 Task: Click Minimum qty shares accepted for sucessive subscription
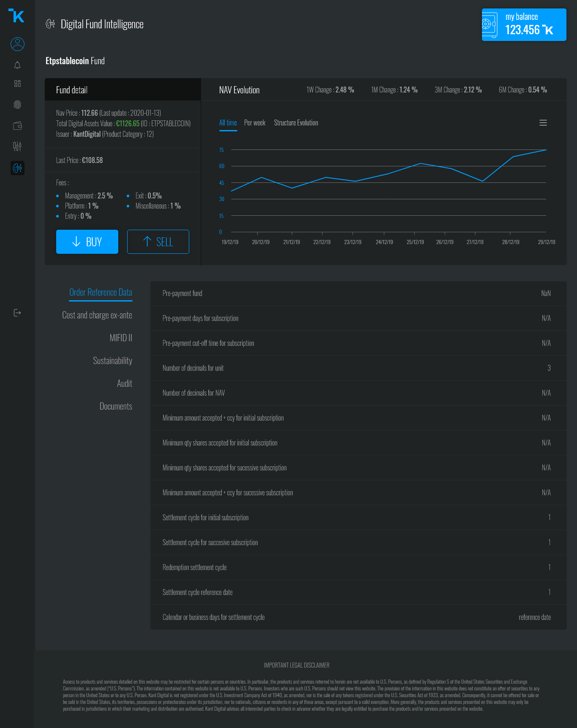click(359, 468)
